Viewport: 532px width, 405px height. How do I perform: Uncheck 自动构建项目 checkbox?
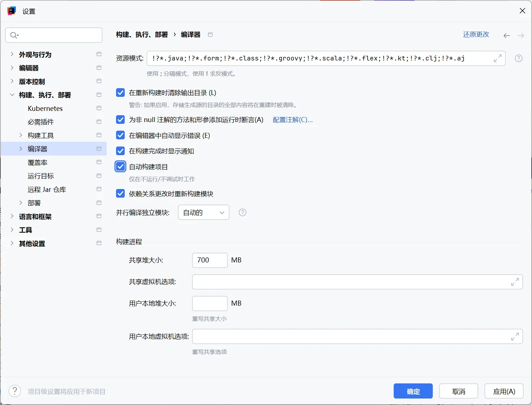(120, 167)
